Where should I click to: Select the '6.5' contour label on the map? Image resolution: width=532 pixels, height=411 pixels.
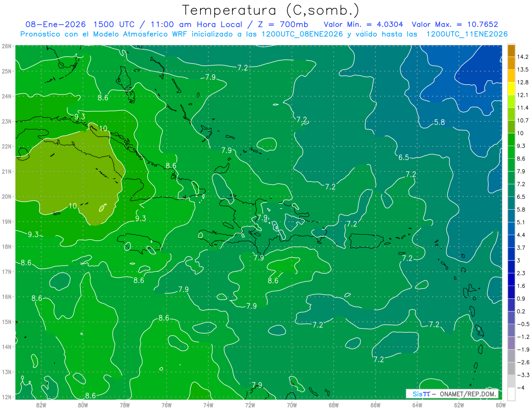(x=403, y=157)
